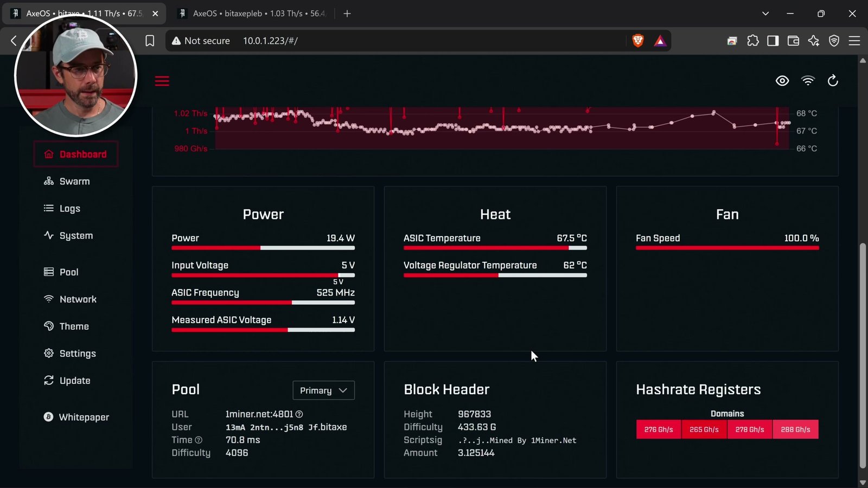The height and width of the screenshot is (488, 868).
Task: Toggle the eye privacy icon
Action: [x=782, y=81]
